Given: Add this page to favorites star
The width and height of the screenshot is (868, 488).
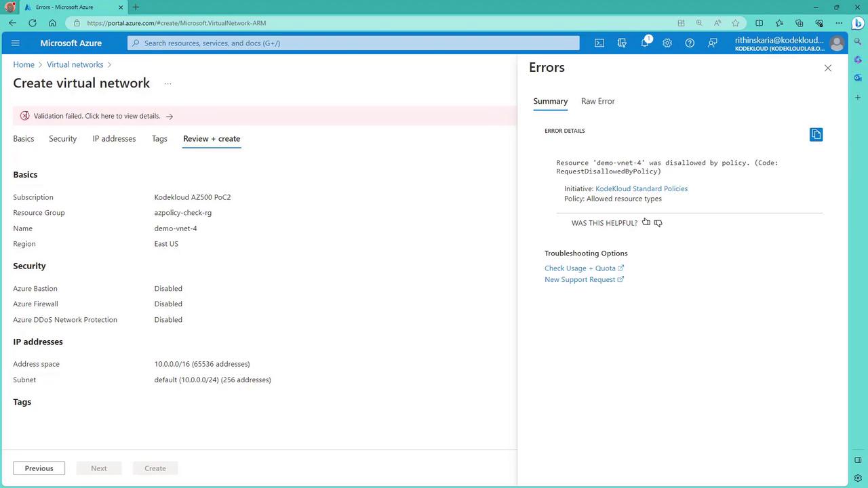Looking at the screenshot, I should pos(735,23).
